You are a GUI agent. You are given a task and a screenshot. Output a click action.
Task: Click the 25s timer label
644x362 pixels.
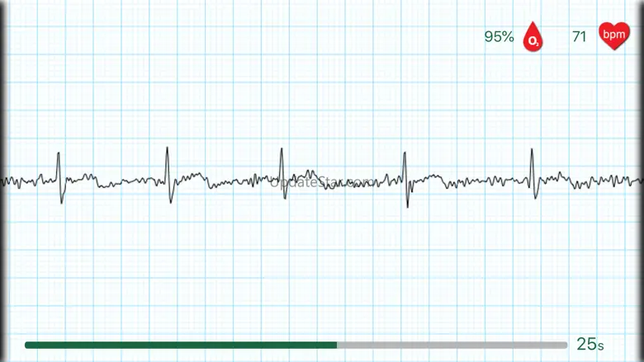coord(590,345)
